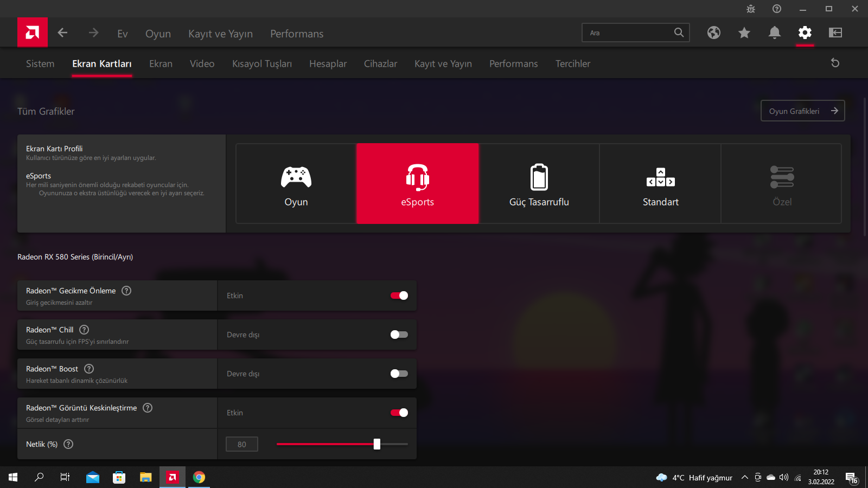The height and width of the screenshot is (488, 868).
Task: Open the taskbar clock and date
Action: coord(821,477)
